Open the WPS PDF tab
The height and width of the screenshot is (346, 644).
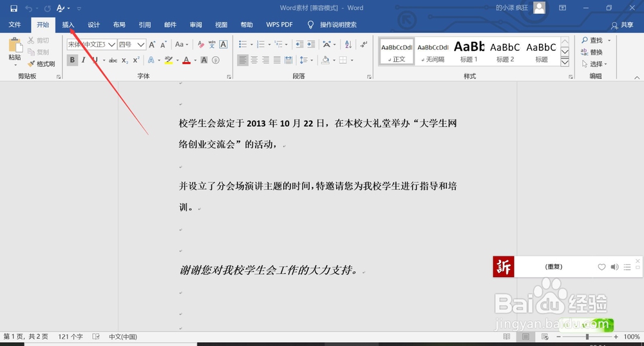pos(279,24)
